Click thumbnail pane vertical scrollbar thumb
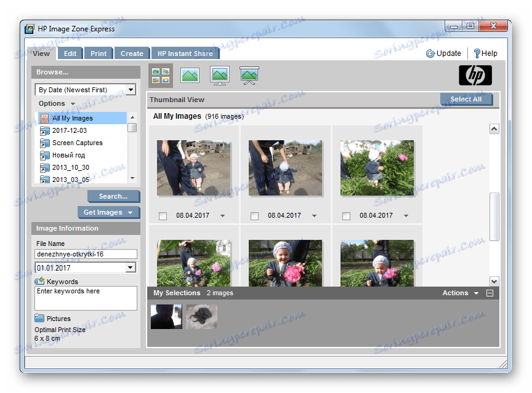This screenshot has height=393, width=532. (494, 216)
